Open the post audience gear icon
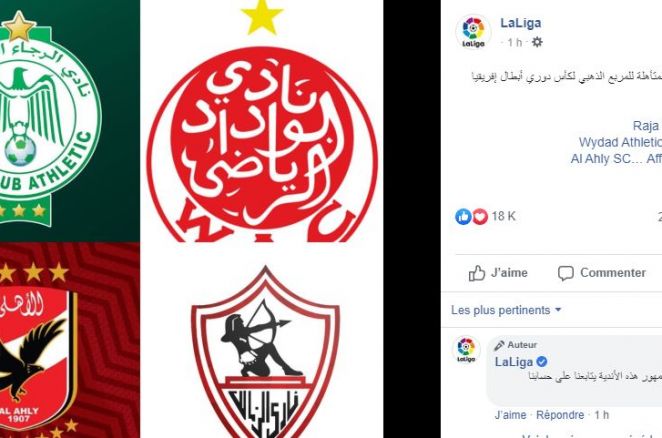 click(537, 42)
